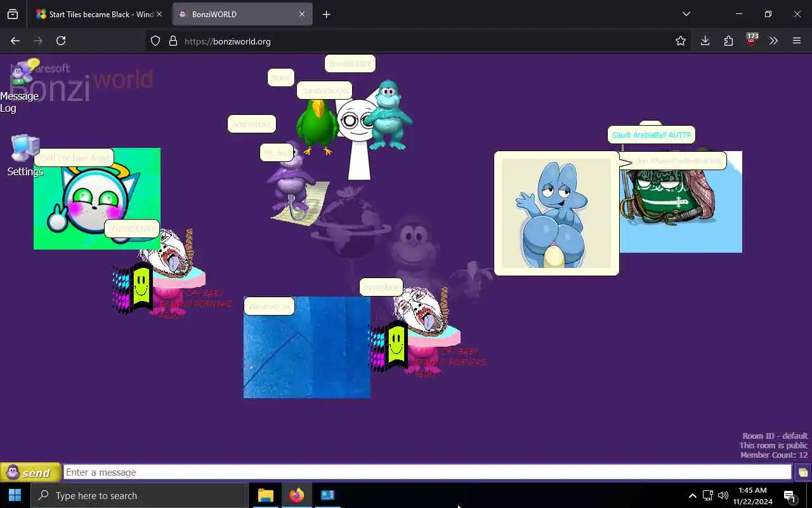This screenshot has width=812, height=508.
Task: Click the 'numberblocks' name tag
Action: [x=324, y=90]
